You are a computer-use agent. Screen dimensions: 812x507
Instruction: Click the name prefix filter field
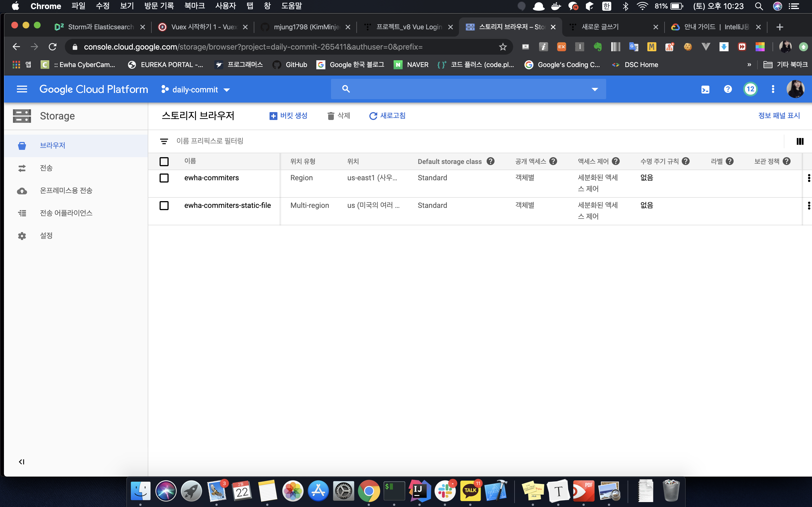pyautogui.click(x=210, y=141)
